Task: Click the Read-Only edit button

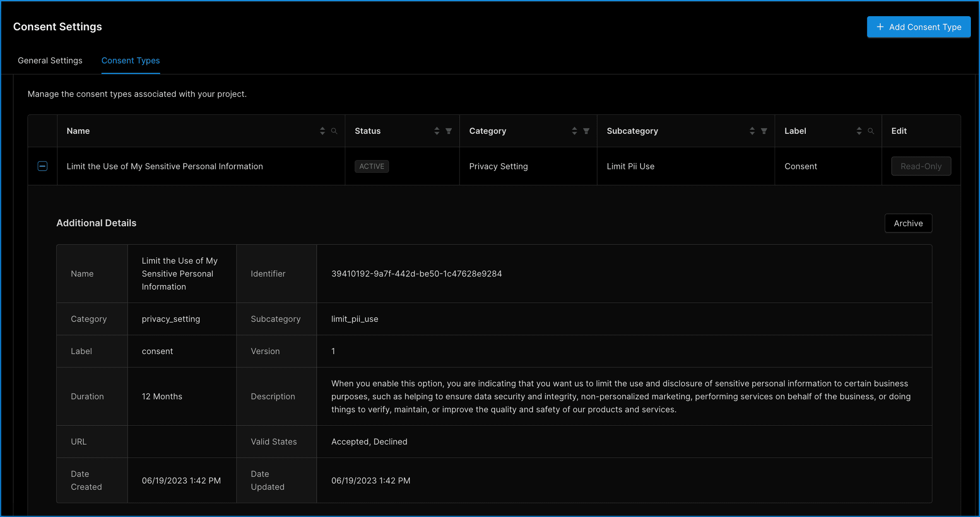Action: click(x=921, y=166)
